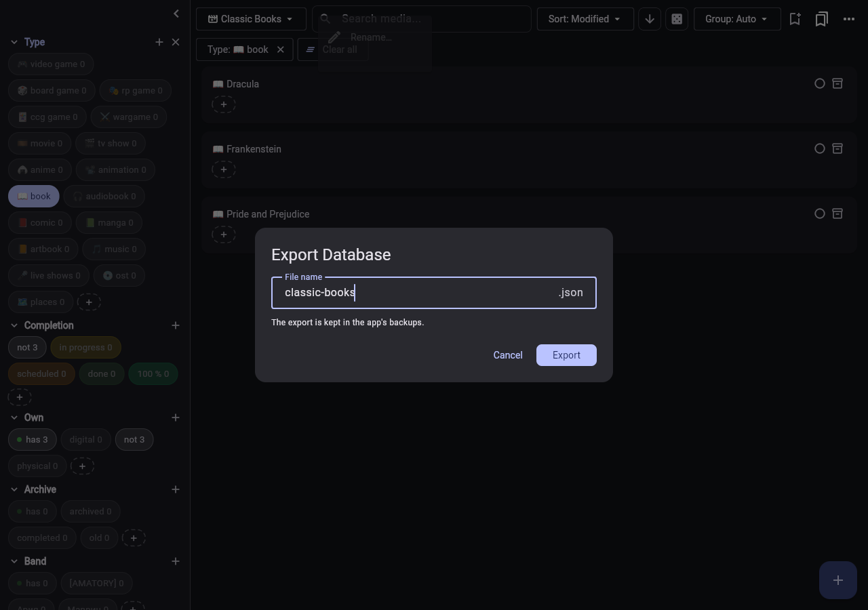Remove the Type: book filter chip
The image size is (868, 610).
click(x=280, y=49)
